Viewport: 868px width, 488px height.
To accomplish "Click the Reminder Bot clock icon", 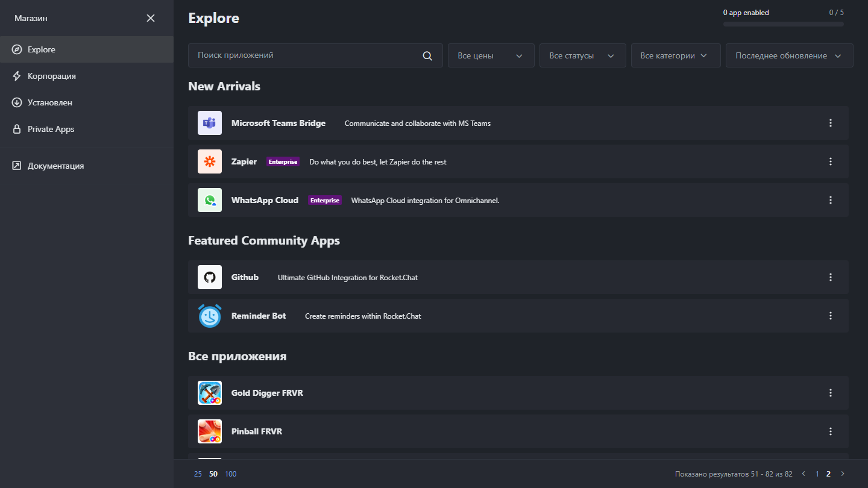I will coord(210,316).
